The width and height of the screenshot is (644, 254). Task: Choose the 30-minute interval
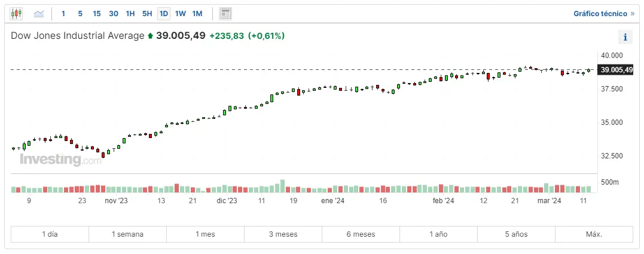point(114,13)
